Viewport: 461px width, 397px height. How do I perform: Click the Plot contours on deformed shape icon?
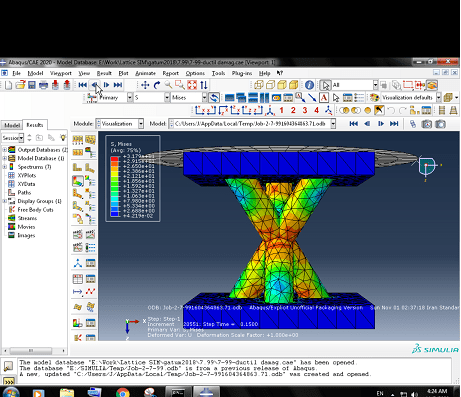coord(78,181)
